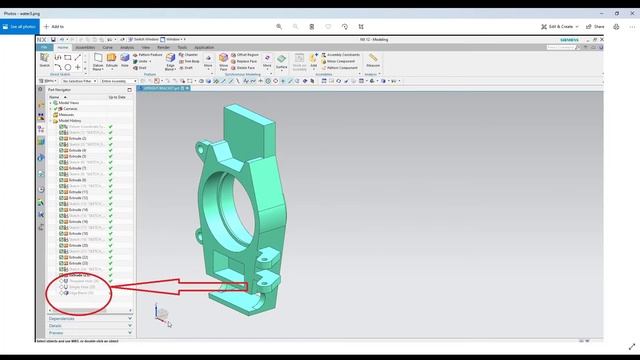
Task: Click Move Component
Action: click(x=338, y=61)
